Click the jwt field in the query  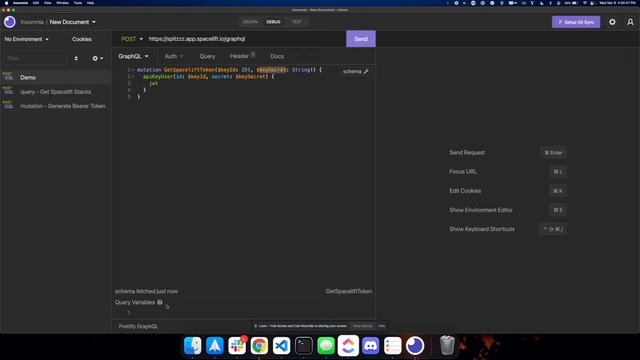click(153, 83)
